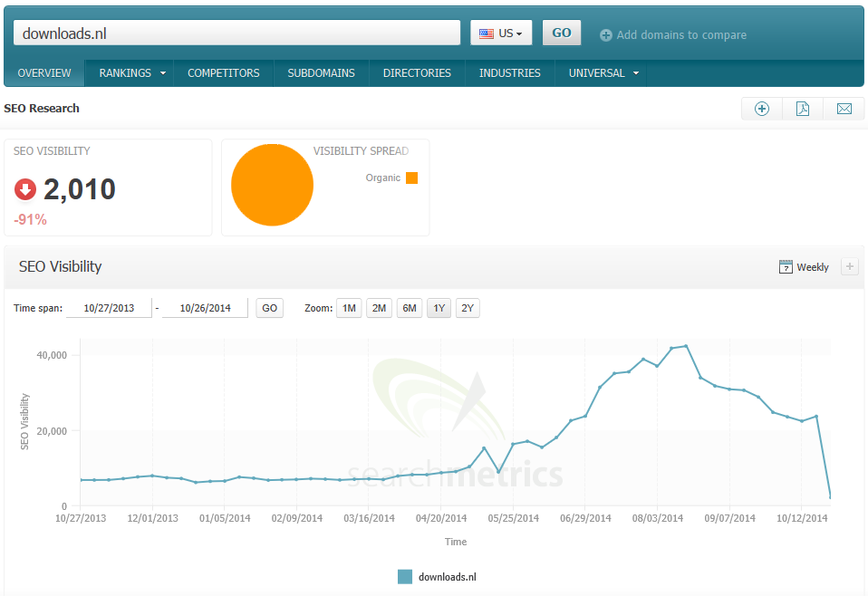Screen dimensions: 868x596
Task: Open the Industries tab
Action: tap(510, 73)
